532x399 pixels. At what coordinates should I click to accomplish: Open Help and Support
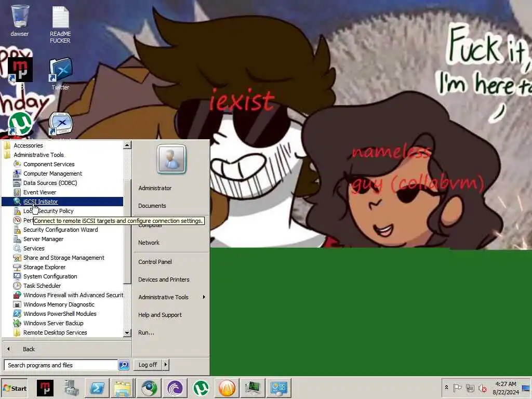pyautogui.click(x=160, y=315)
